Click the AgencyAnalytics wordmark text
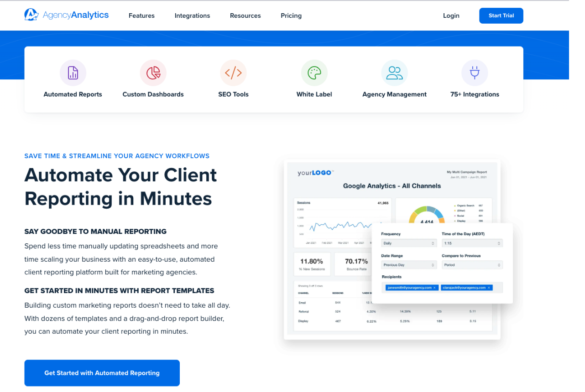 tap(76, 15)
